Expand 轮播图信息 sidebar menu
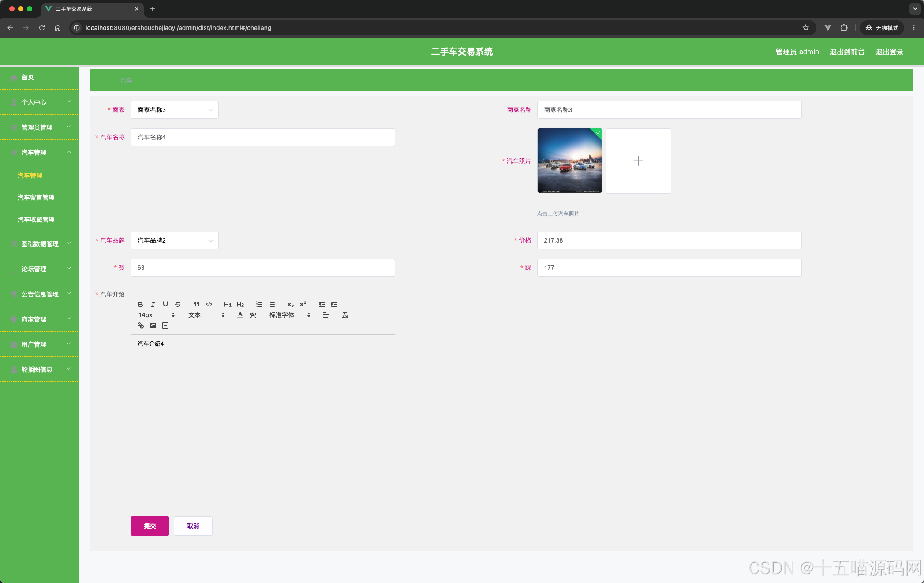Image resolution: width=924 pixels, height=583 pixels. pyautogui.click(x=40, y=370)
